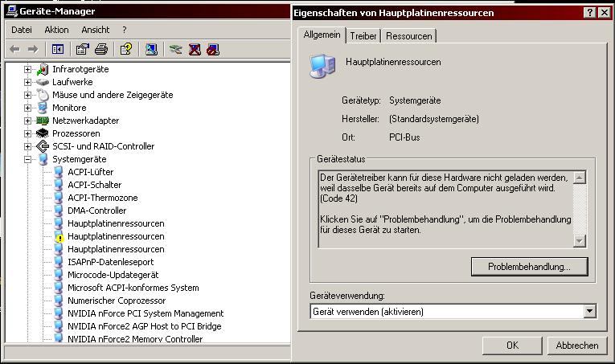
Task: Select ISAPnP-Datenleseport in the tree
Action: click(111, 262)
